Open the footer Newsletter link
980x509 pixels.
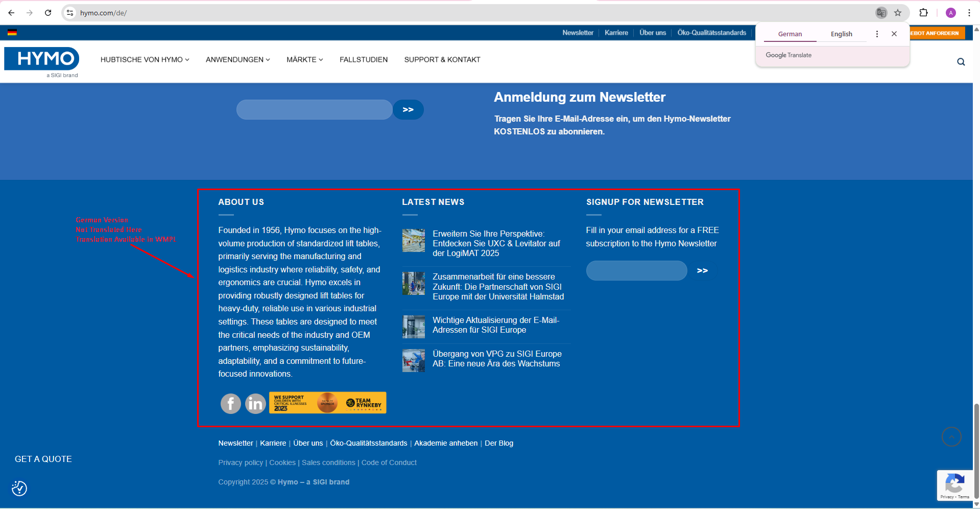coord(235,443)
